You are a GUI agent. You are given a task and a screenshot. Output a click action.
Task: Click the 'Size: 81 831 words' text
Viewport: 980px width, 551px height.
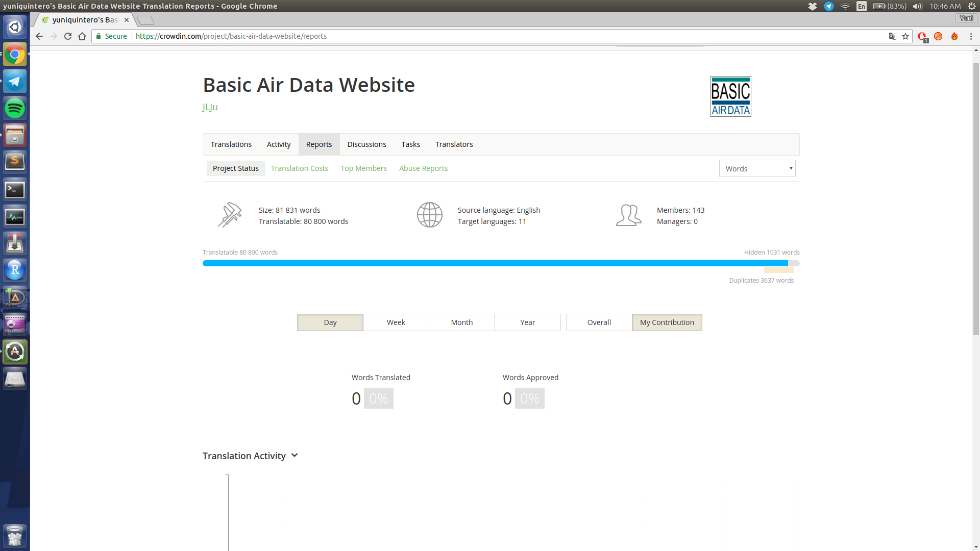pyautogui.click(x=289, y=210)
